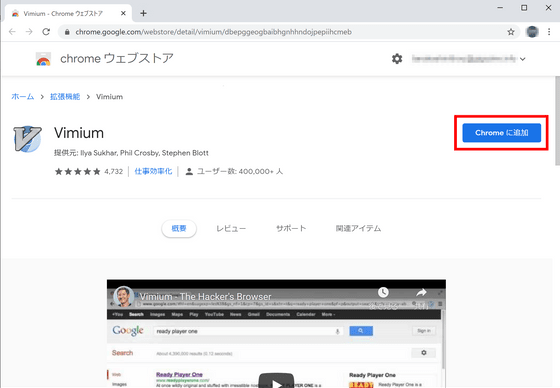Click the 提供元 Ilya Sukhar author text
Screen dimensions: 560x388
click(131, 153)
